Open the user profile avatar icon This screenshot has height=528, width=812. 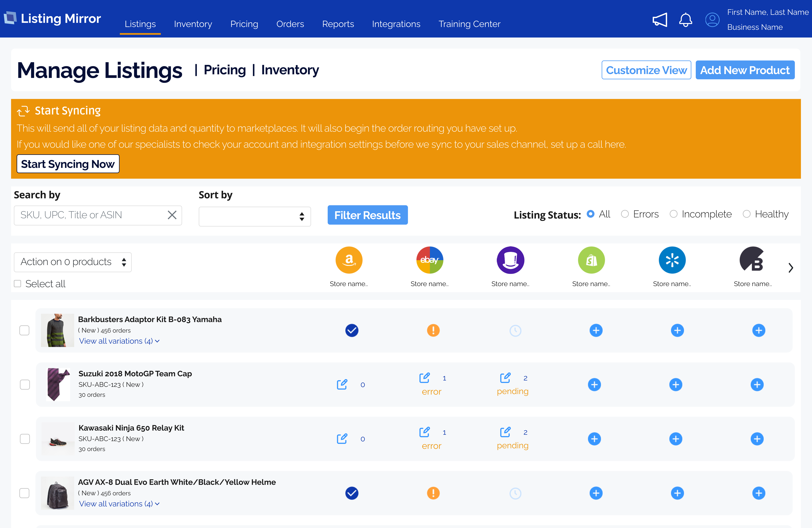[712, 20]
